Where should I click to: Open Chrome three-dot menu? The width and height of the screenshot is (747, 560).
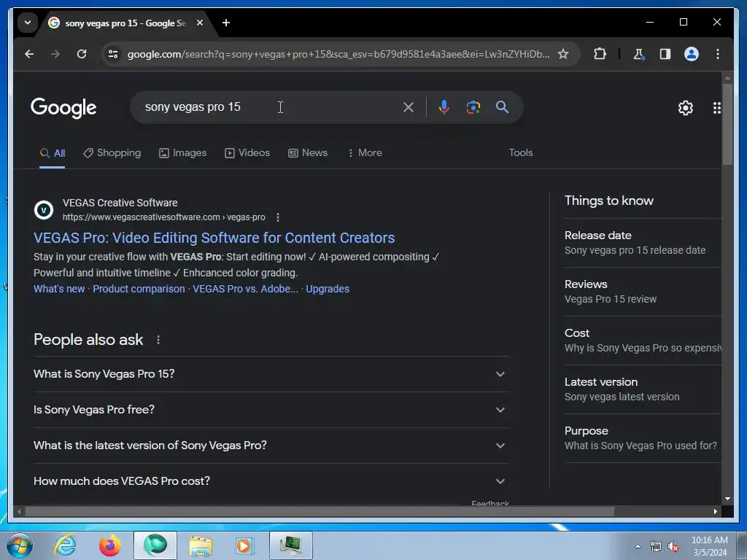tap(718, 54)
